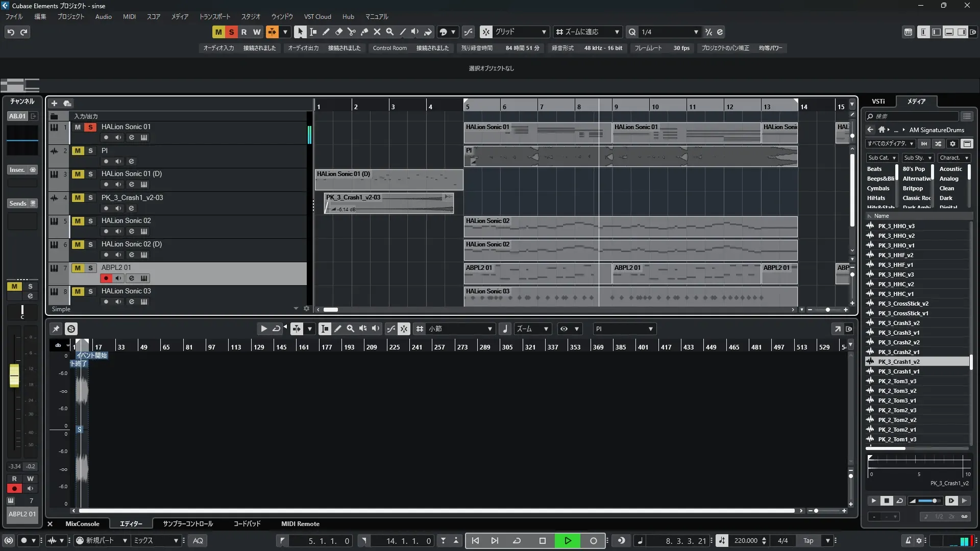980x551 pixels.
Task: Unmute the PI audio track
Action: click(78, 151)
